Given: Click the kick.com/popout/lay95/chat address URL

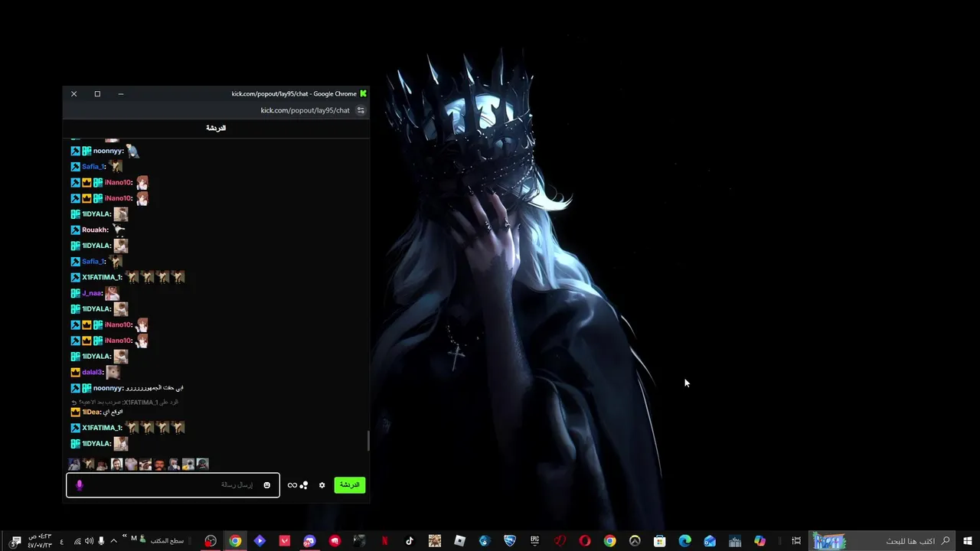Looking at the screenshot, I should pyautogui.click(x=305, y=110).
